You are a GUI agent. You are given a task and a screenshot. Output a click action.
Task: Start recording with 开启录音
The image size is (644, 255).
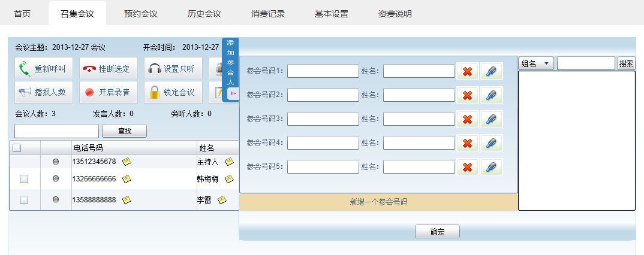tap(108, 92)
